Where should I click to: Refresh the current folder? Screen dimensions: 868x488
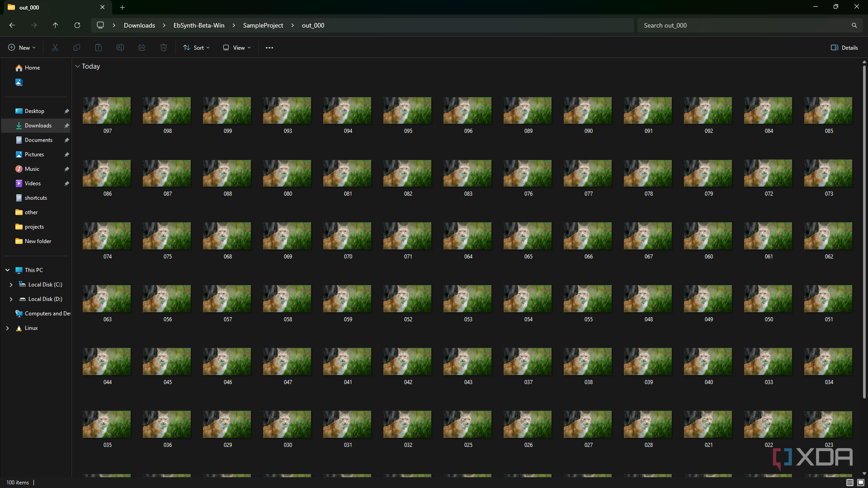(77, 25)
